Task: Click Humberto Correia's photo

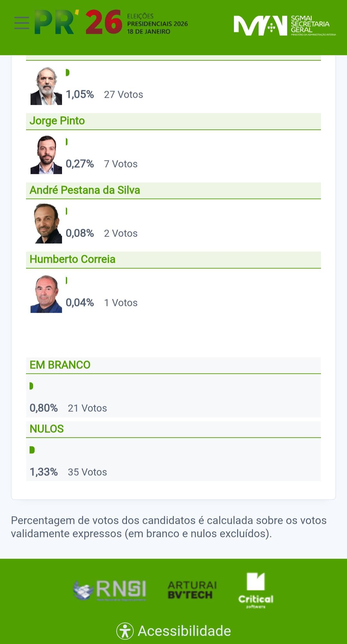Action: click(46, 294)
